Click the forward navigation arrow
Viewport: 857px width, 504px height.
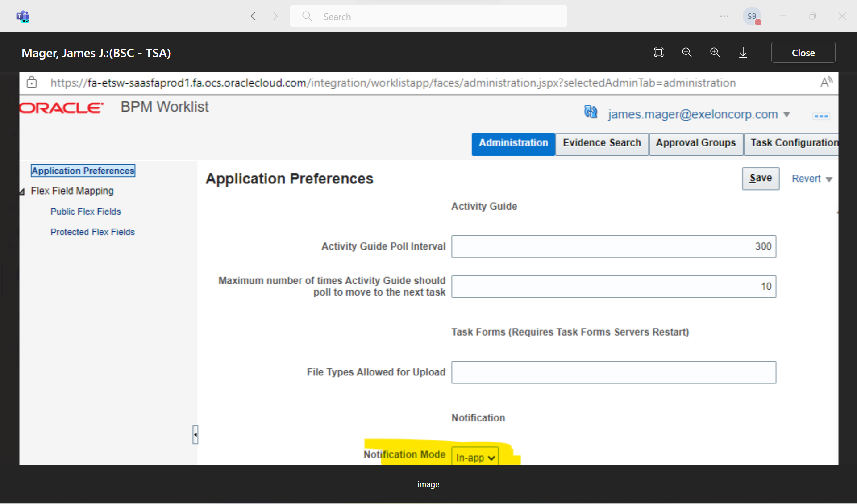275,16
